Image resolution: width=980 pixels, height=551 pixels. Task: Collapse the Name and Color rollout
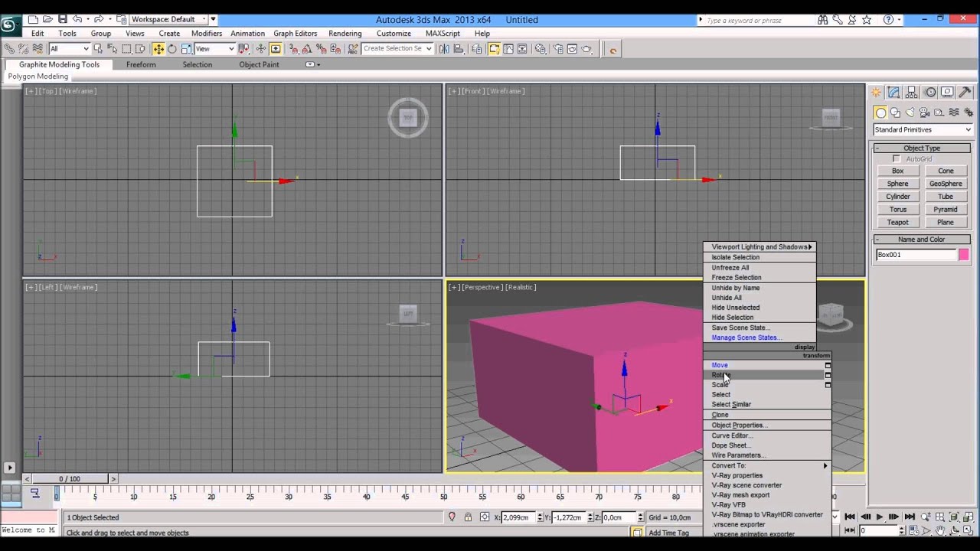pyautogui.click(x=922, y=240)
